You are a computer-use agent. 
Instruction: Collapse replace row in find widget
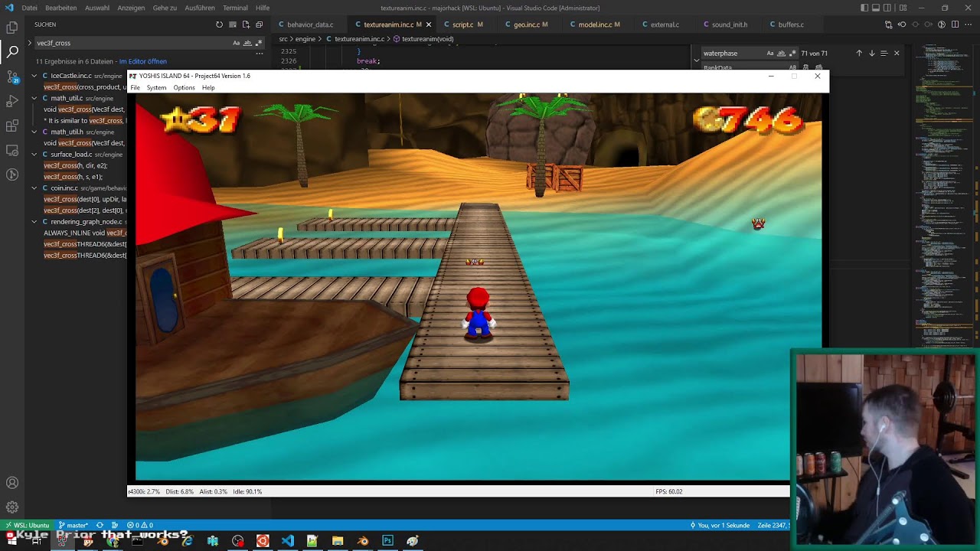coord(696,60)
